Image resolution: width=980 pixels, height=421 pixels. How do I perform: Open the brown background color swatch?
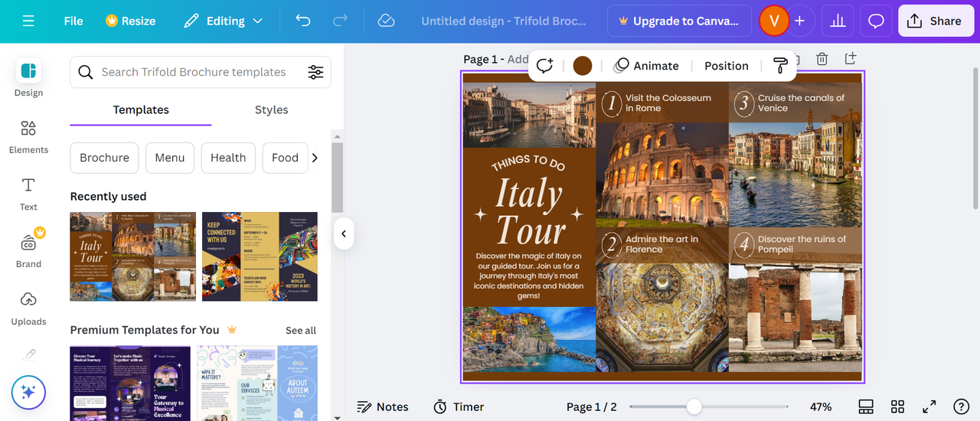pyautogui.click(x=583, y=66)
